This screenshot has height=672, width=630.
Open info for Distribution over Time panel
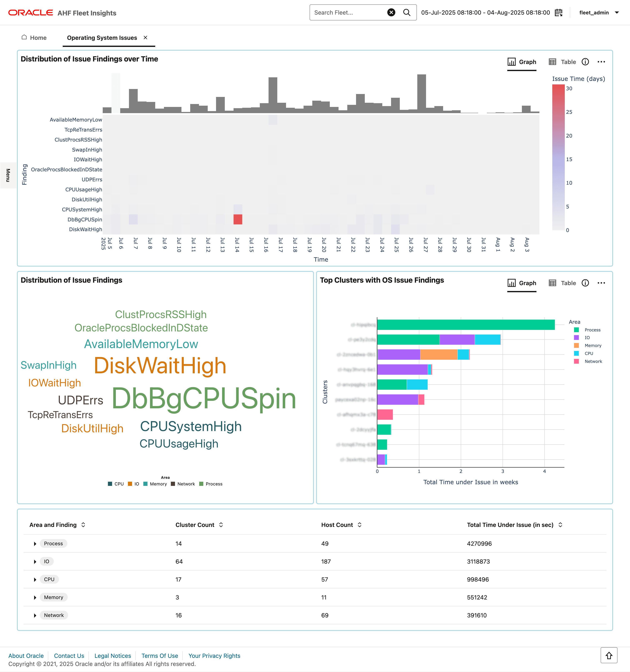(585, 62)
